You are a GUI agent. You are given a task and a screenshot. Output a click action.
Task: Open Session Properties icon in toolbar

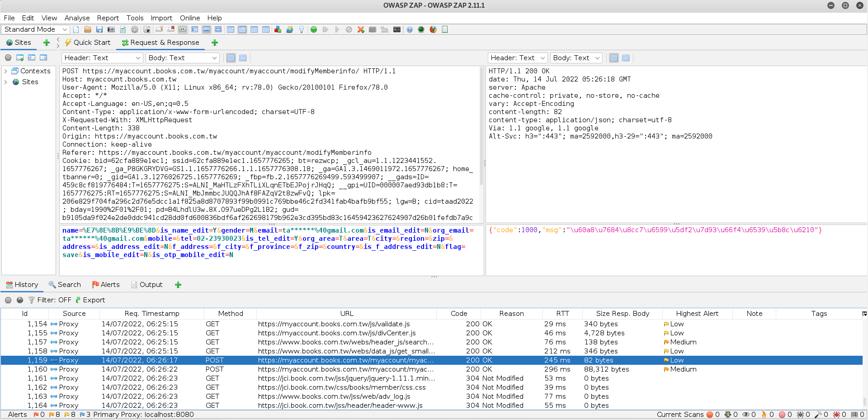pos(123,29)
